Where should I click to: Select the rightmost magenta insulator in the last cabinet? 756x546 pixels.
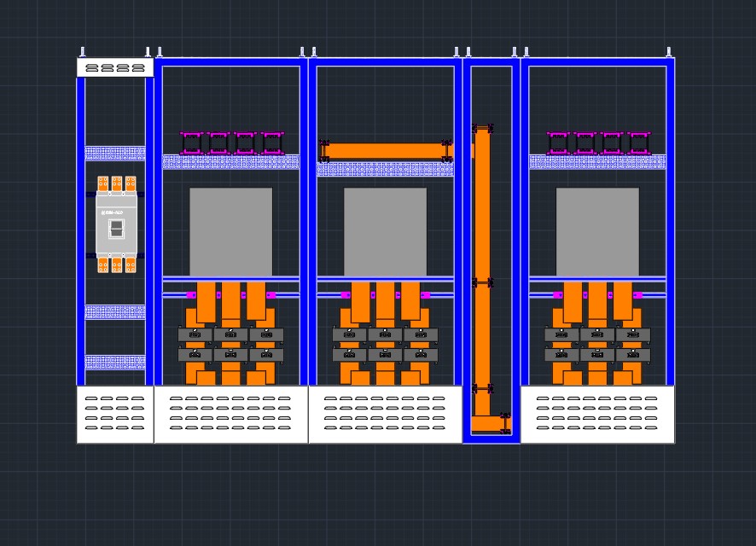coord(639,143)
